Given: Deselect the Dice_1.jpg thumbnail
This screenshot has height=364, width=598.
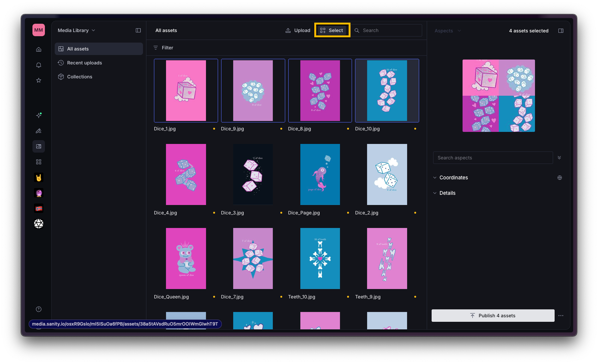Looking at the screenshot, I should (x=186, y=90).
